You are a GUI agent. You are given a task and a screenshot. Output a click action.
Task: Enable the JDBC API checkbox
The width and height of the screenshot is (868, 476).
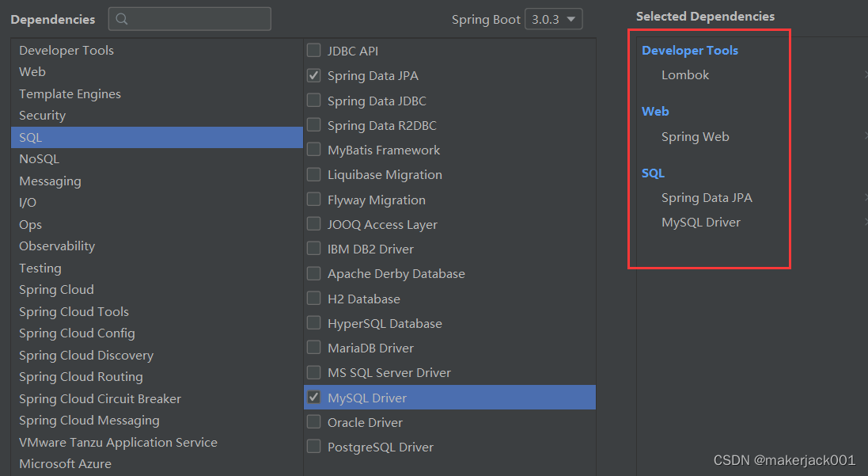314,51
